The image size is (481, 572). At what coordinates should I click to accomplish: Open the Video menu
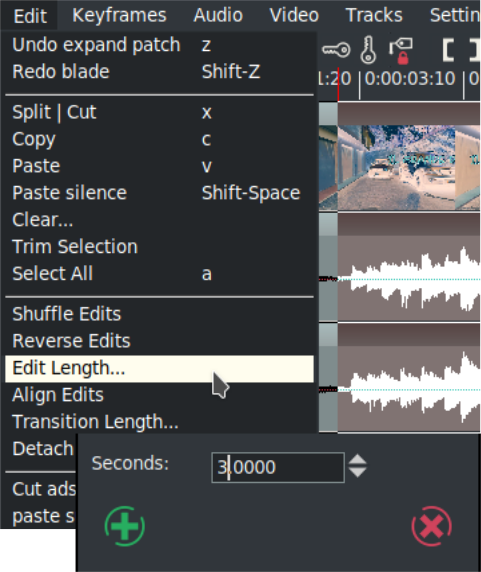(294, 15)
